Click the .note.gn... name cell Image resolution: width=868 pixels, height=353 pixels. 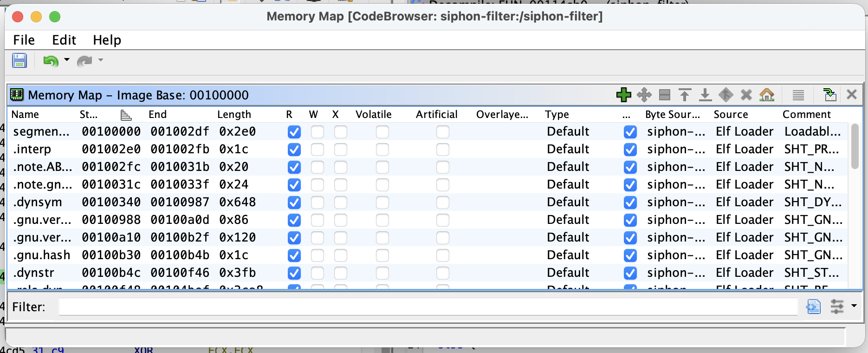tap(43, 185)
